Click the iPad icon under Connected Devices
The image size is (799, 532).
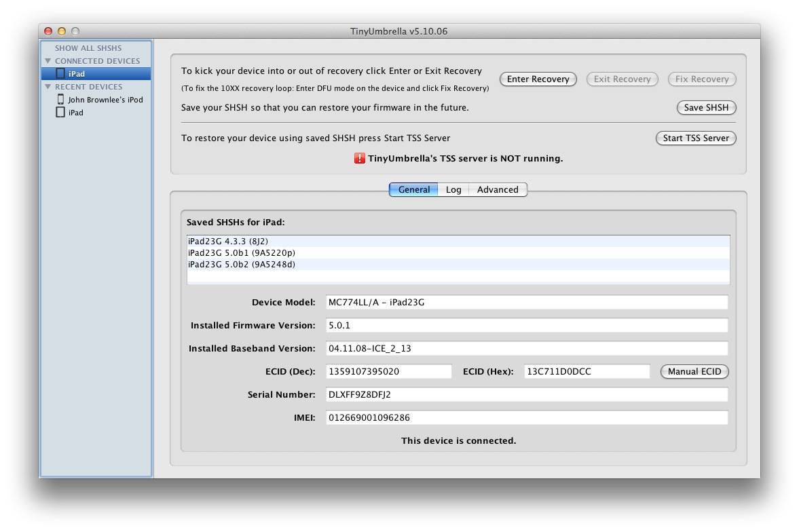60,73
